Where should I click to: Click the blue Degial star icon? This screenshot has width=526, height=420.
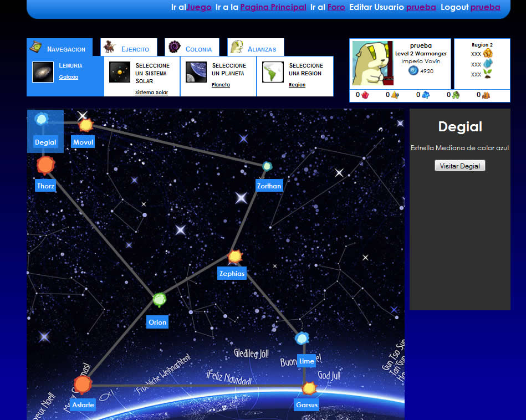pos(41,119)
